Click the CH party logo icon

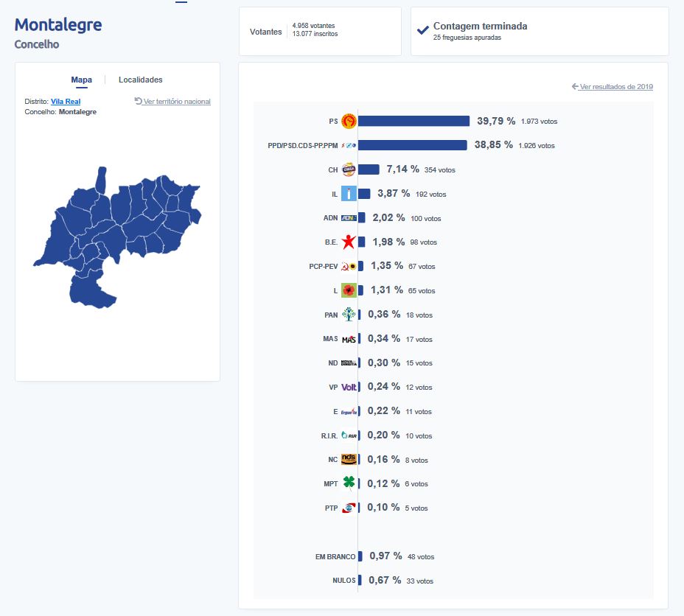(349, 169)
